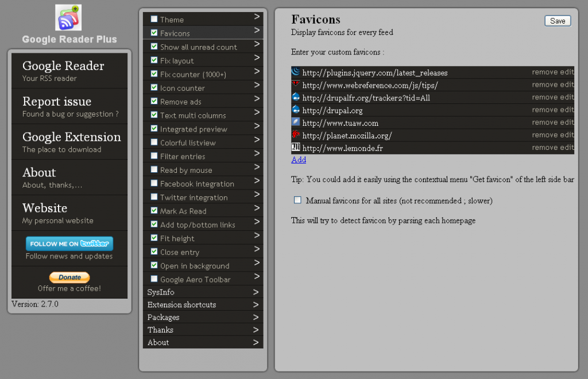The image size is (588, 379).
Task: Click the webreference.com favicon icon
Action: (296, 85)
